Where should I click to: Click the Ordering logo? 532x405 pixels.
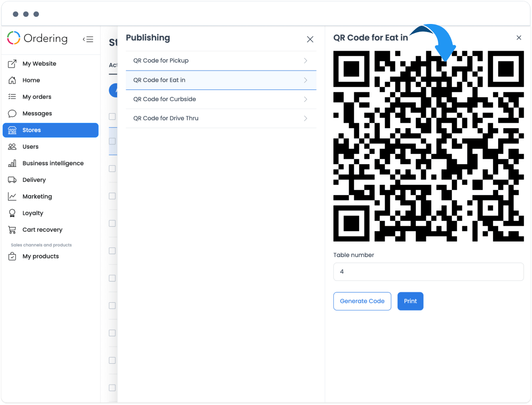[37, 38]
